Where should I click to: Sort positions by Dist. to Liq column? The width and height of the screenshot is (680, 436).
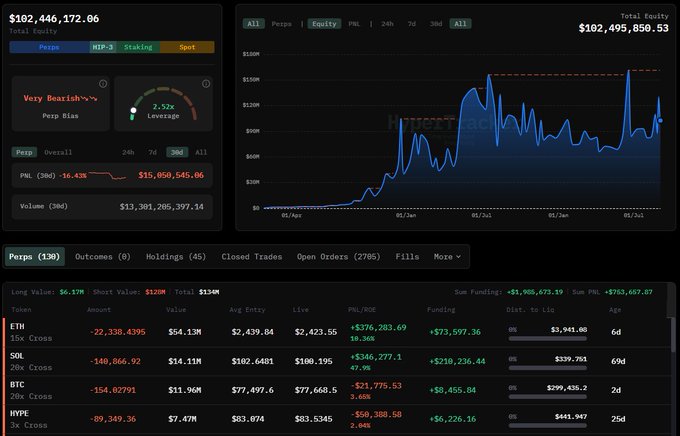tap(530, 309)
